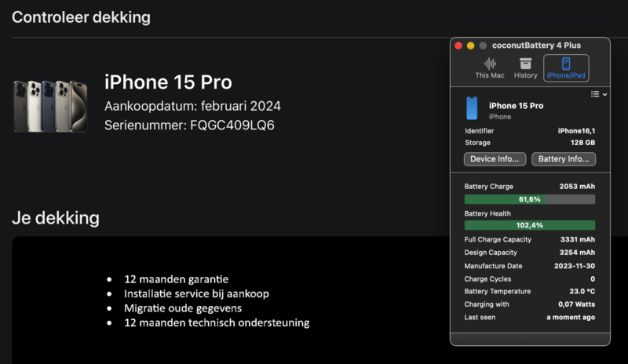Click the Aankoopdatum: februari 2024 text
Image resolution: width=628 pixels, height=364 pixels.
tap(192, 106)
